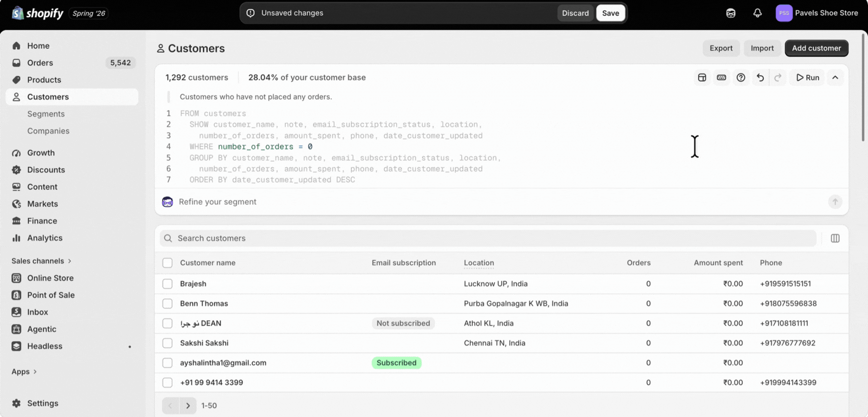Click the Settings gear icon
868x417 pixels.
point(16,403)
